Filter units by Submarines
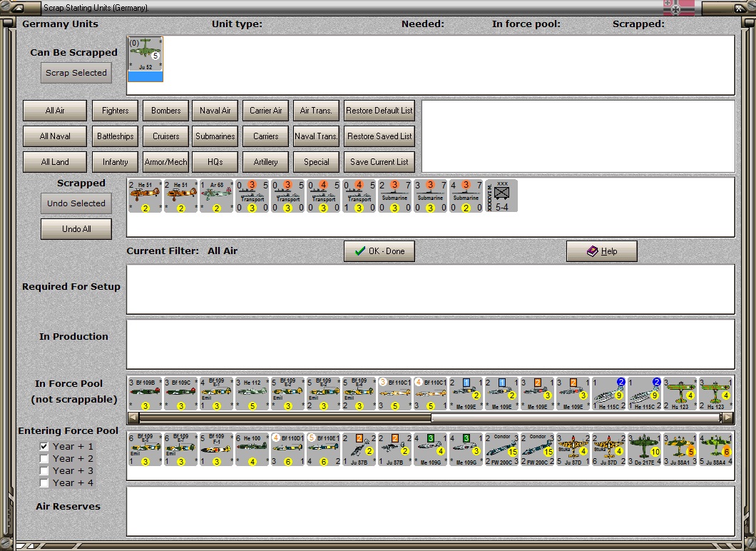 point(215,136)
